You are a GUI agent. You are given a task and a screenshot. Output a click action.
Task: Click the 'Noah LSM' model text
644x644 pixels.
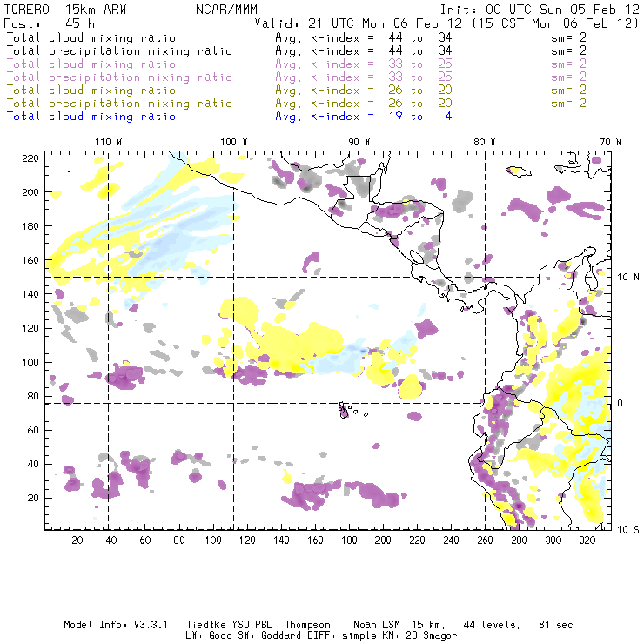(x=377, y=625)
